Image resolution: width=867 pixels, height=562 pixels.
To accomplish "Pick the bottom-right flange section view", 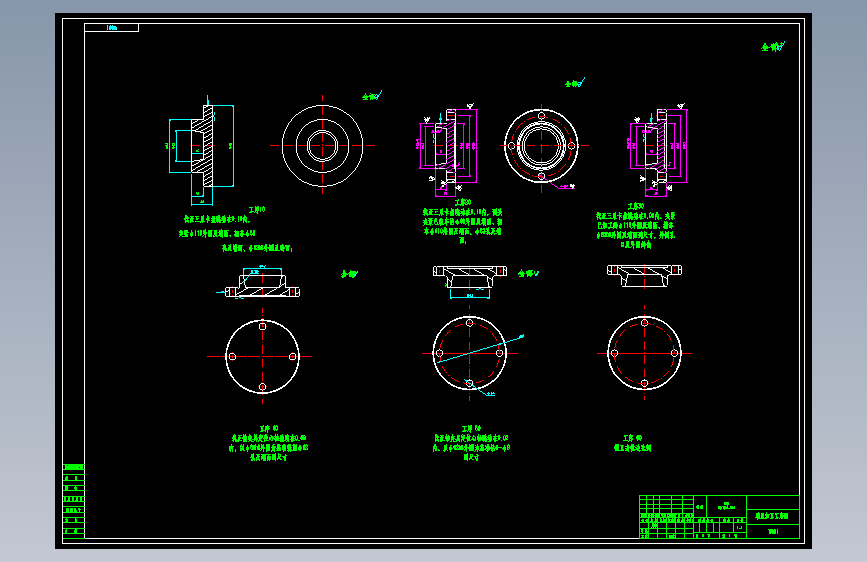I will 644,275.
